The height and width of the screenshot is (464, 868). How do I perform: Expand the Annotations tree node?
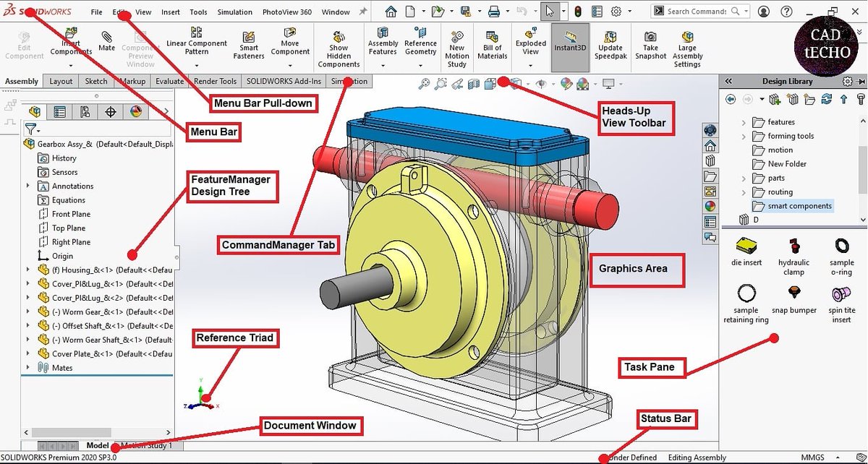[x=28, y=186]
